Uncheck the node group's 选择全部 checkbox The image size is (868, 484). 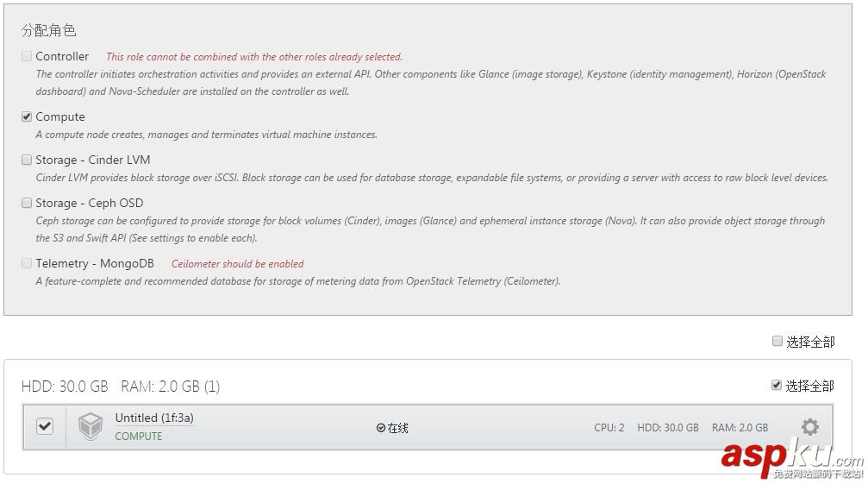click(x=777, y=386)
